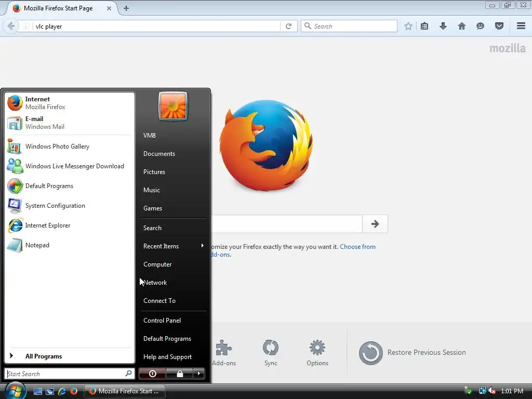Screen dimensions: 532x399
Task: Open Games from Start menu
Action: coord(153,208)
